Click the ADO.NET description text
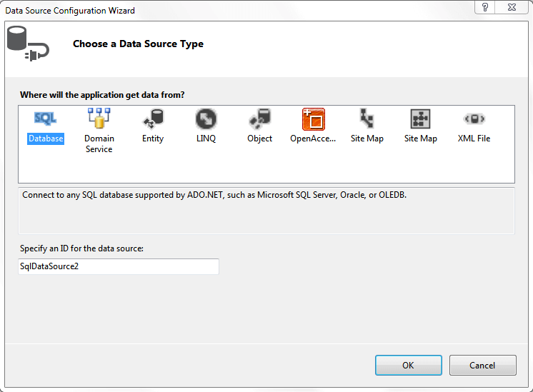Viewport: 533px width, 392px height. pos(214,195)
